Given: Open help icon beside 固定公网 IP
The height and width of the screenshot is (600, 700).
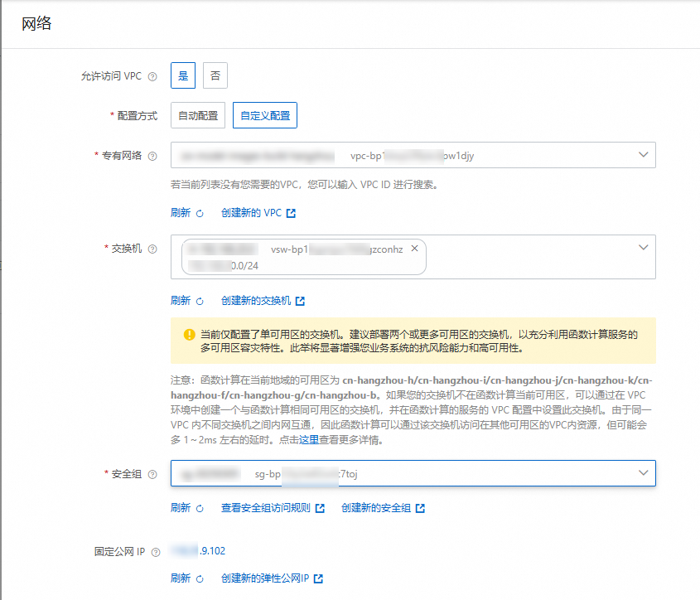Looking at the screenshot, I should [x=156, y=552].
